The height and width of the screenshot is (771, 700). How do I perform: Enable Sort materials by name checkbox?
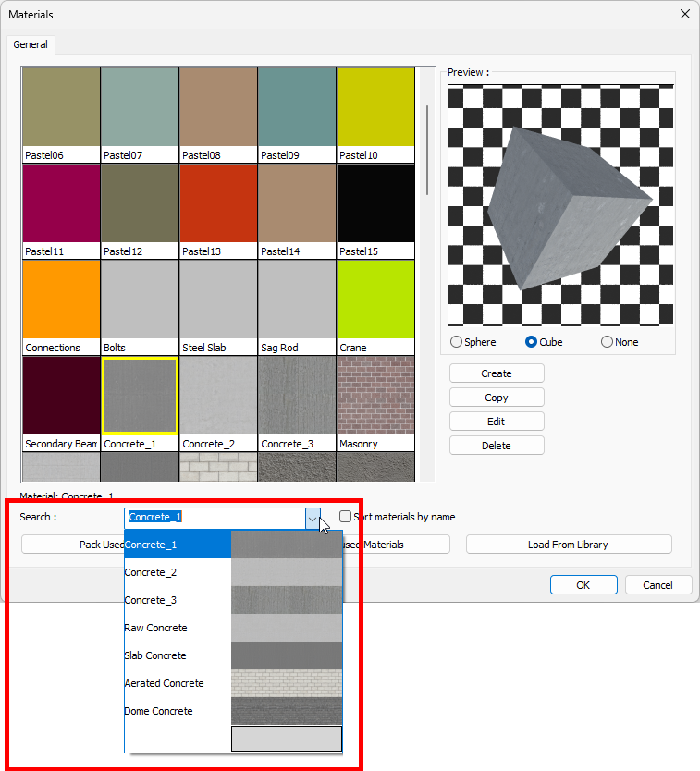click(346, 517)
